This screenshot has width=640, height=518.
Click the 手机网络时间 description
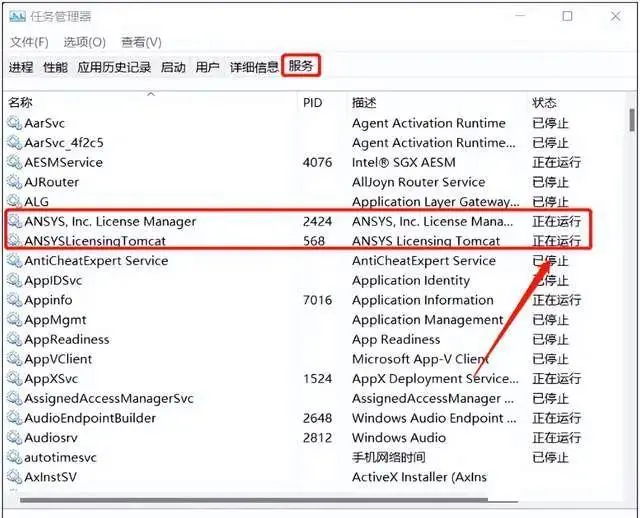389,457
